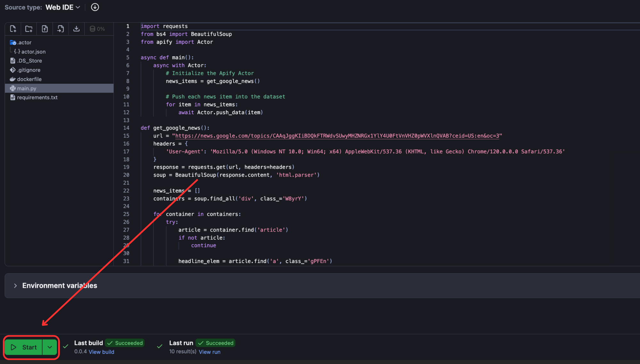
Task: Click the green check icon left of Last build
Action: tap(66, 346)
